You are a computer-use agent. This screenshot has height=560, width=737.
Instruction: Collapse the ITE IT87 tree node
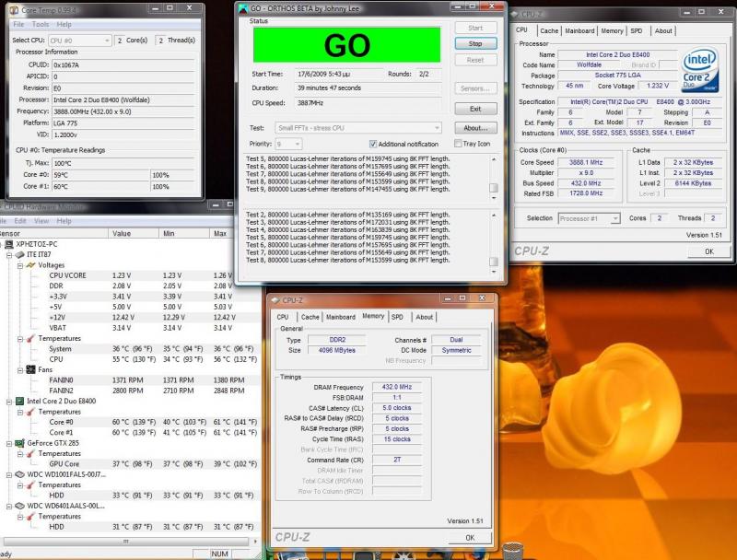pyautogui.click(x=9, y=254)
